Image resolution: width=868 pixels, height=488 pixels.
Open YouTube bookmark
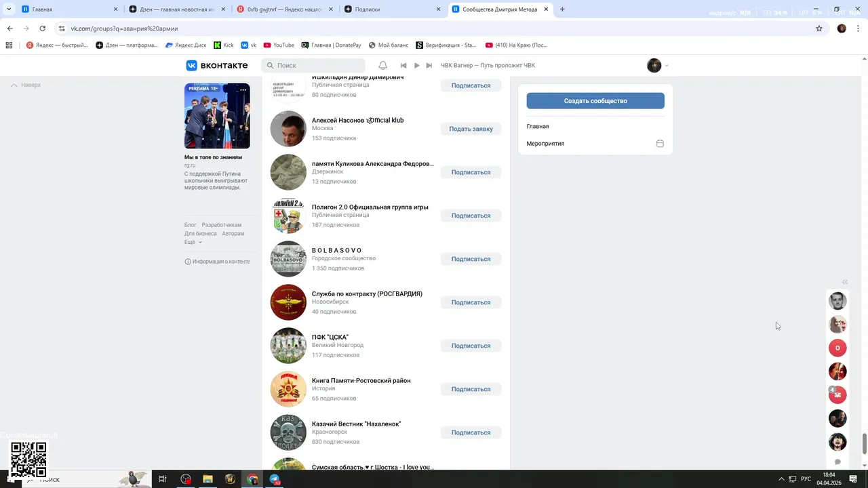279,45
